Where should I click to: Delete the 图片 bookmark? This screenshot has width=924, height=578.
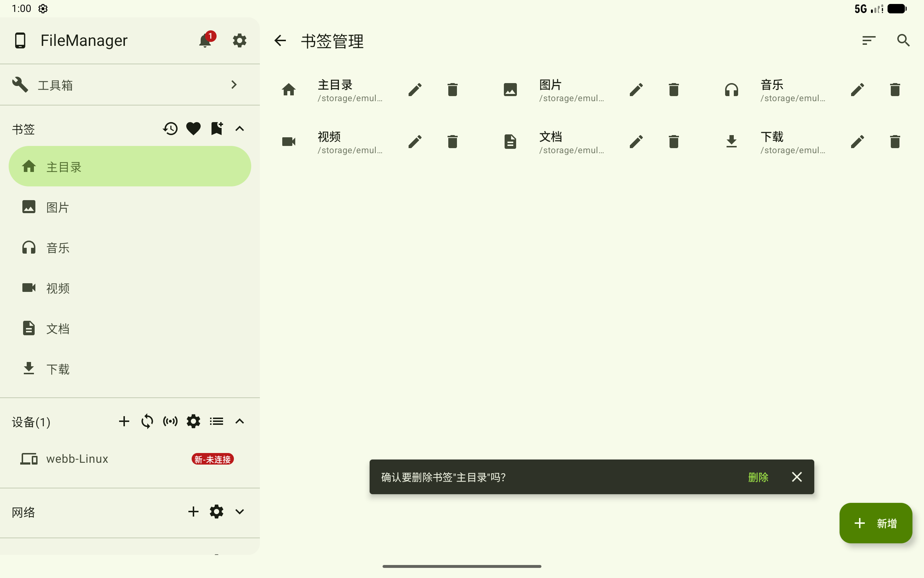[674, 90]
